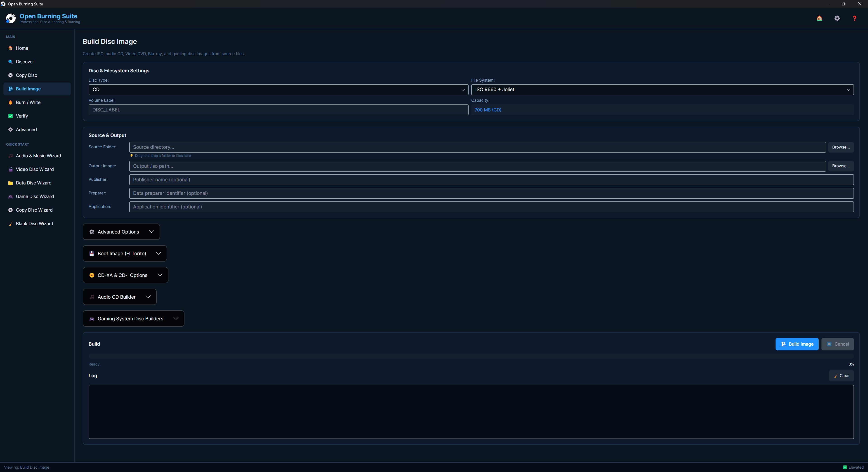
Task: Click the floppy icon on Boot Image
Action: point(92,253)
